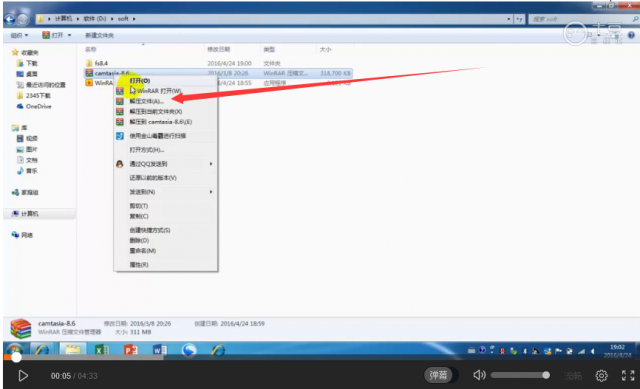Launch PowerPoint from the taskbar

131,350
